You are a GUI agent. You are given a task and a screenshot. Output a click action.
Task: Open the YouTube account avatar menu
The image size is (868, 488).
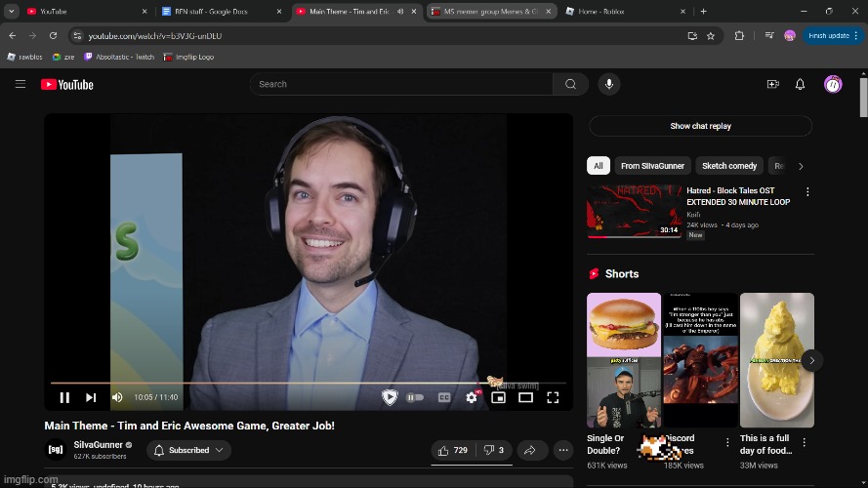pos(833,84)
